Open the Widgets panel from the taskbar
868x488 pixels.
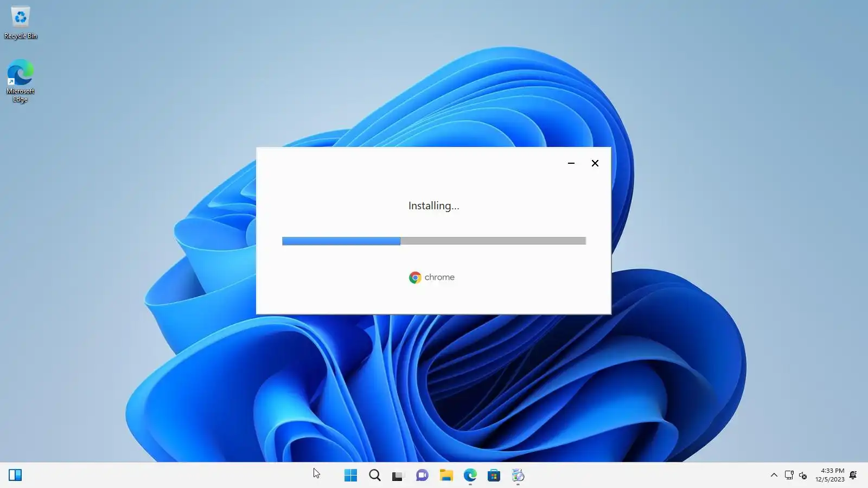[x=15, y=475]
